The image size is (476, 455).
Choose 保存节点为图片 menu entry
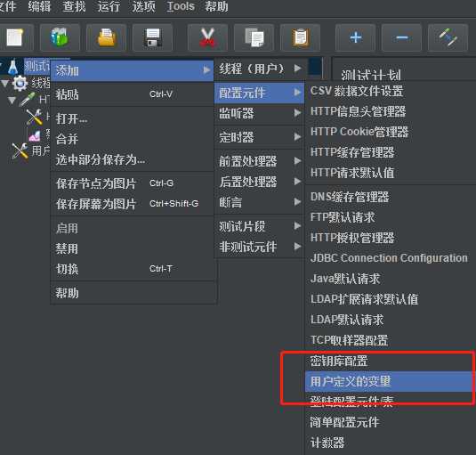pyautogui.click(x=132, y=183)
